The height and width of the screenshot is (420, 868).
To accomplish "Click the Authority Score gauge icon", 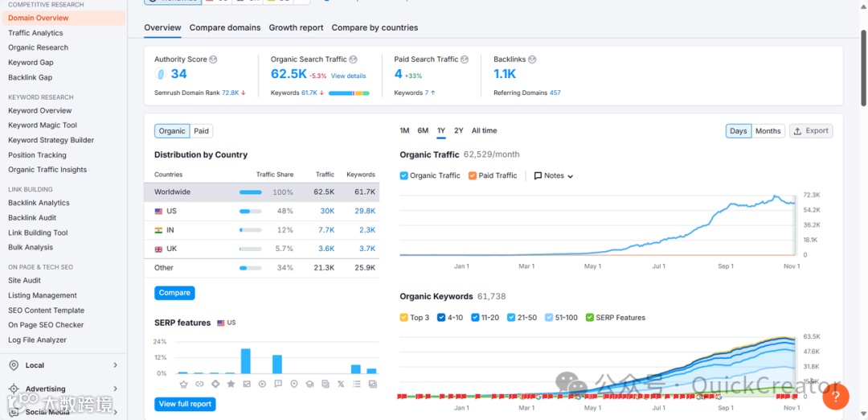I will click(161, 74).
